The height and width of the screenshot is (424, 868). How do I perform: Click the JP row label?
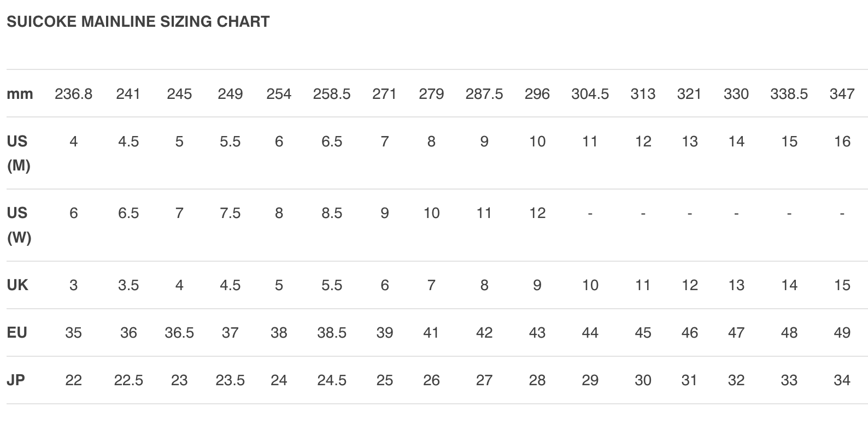coord(16,380)
